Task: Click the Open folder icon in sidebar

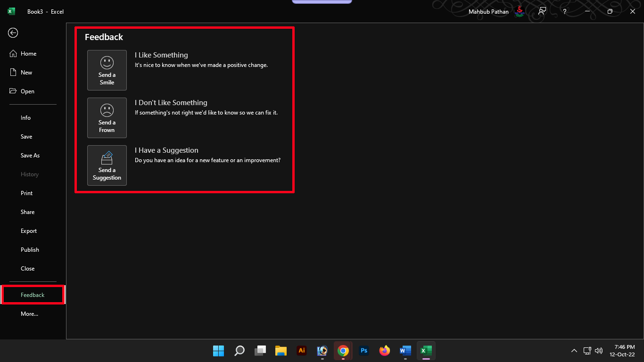Action: tap(13, 91)
